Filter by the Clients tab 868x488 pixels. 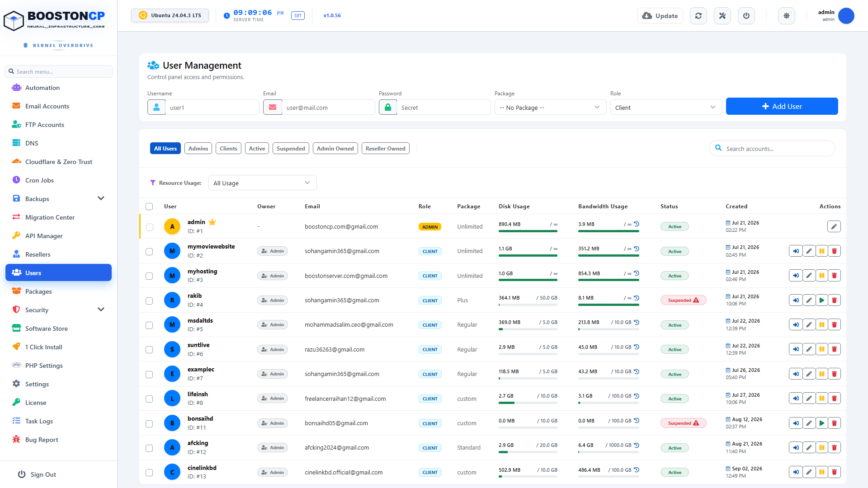(228, 149)
